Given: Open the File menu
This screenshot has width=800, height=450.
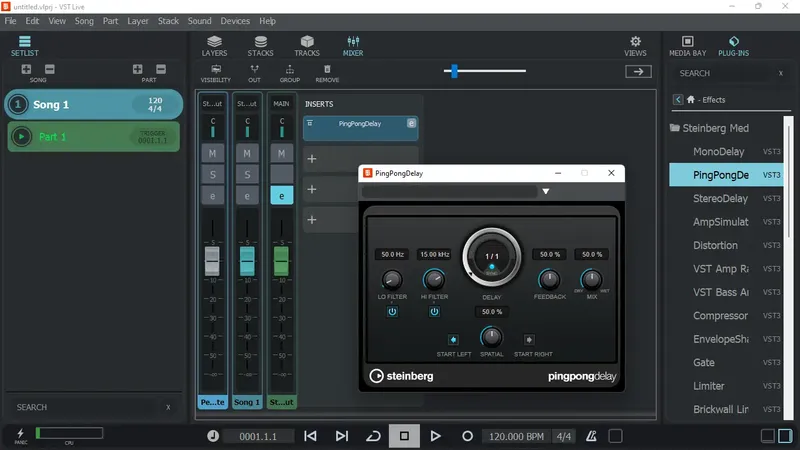Looking at the screenshot, I should point(10,21).
